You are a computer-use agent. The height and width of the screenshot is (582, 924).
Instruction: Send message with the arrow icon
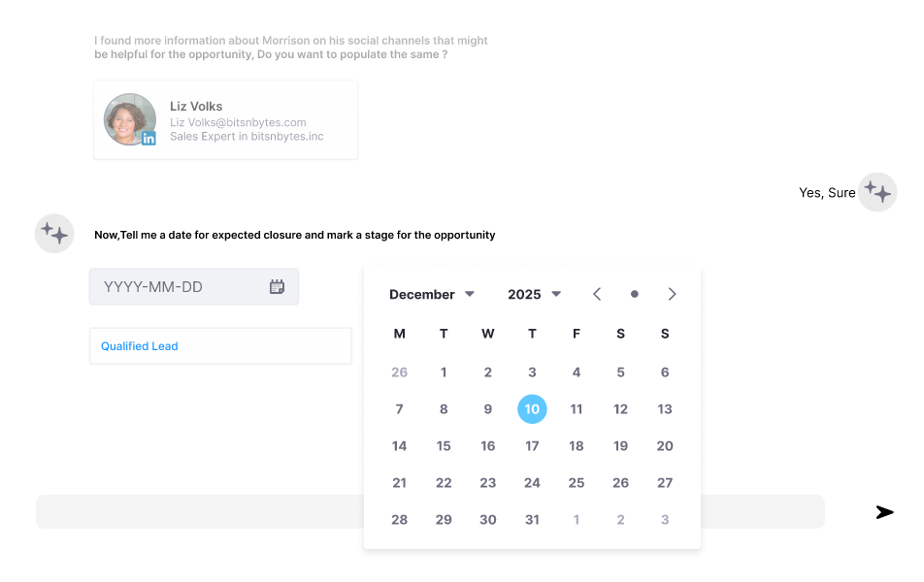(884, 512)
